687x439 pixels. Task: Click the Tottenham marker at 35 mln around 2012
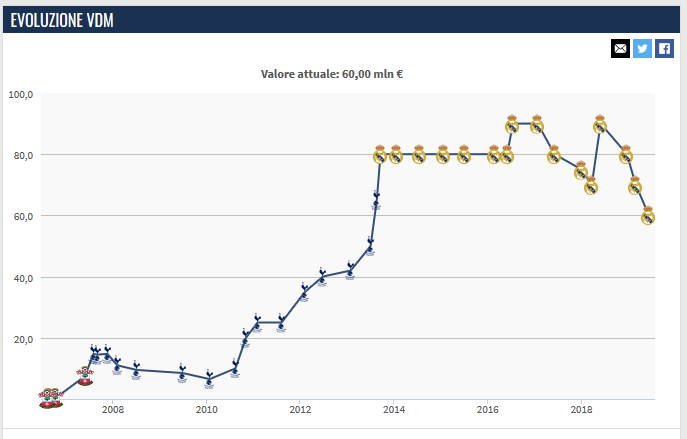click(304, 292)
